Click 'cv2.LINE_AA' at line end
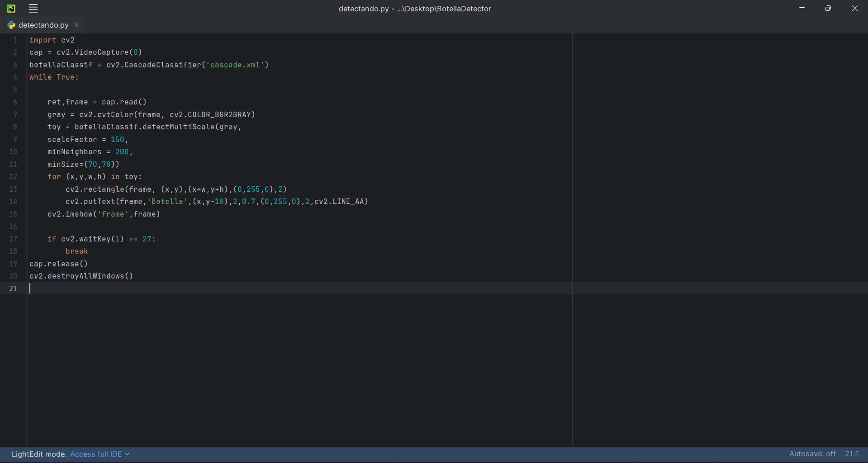868x463 pixels. coord(339,201)
